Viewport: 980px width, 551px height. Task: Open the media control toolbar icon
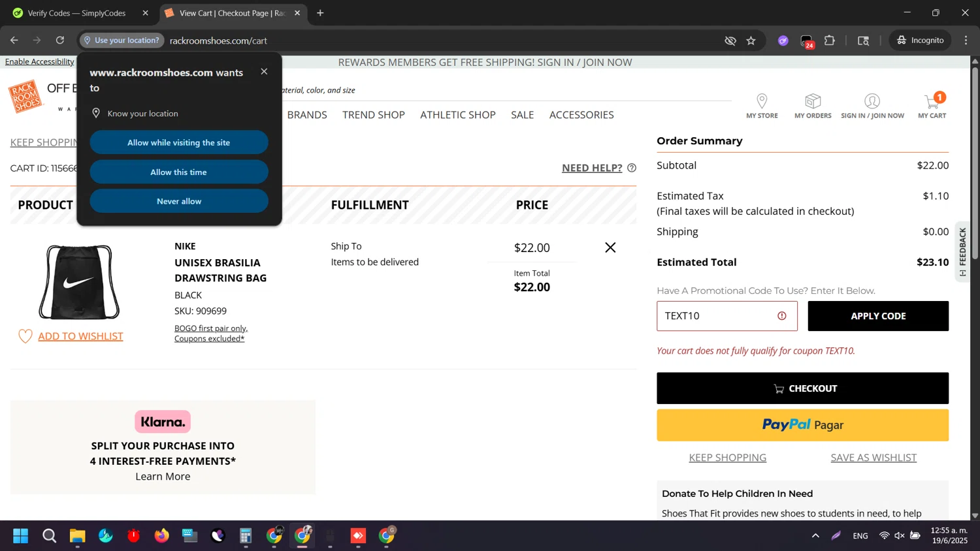point(864,40)
